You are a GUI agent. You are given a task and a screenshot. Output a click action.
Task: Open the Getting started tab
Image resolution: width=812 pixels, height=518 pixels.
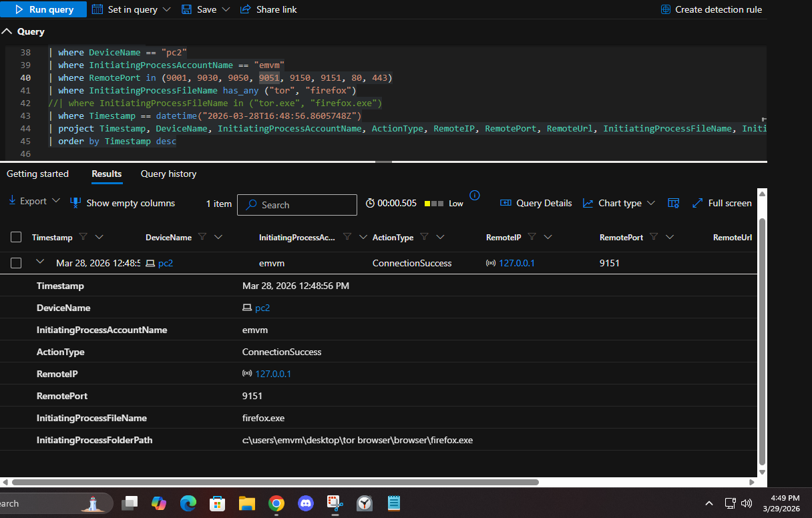coord(37,174)
